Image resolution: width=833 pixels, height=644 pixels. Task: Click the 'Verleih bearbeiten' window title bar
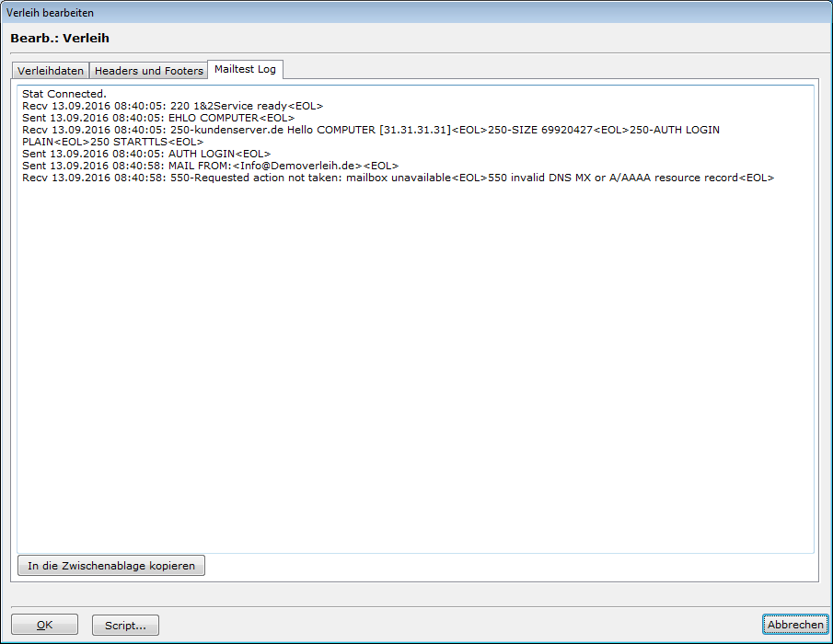click(414, 13)
